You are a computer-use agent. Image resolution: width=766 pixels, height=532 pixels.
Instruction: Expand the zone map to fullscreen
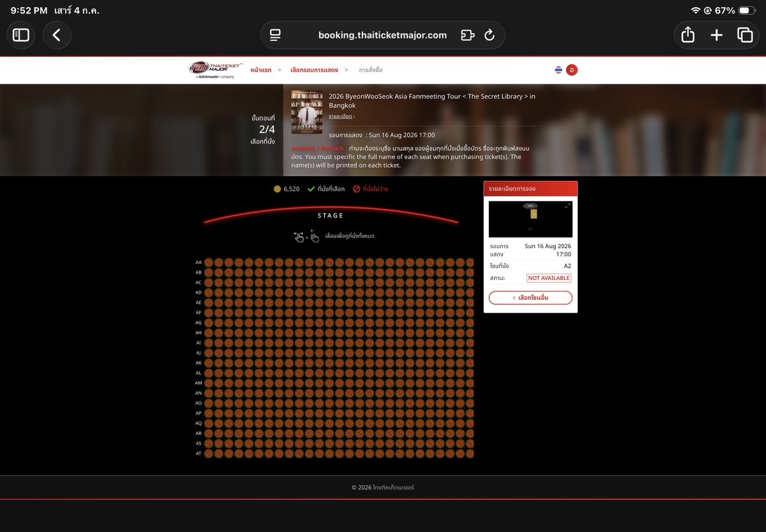tap(567, 205)
